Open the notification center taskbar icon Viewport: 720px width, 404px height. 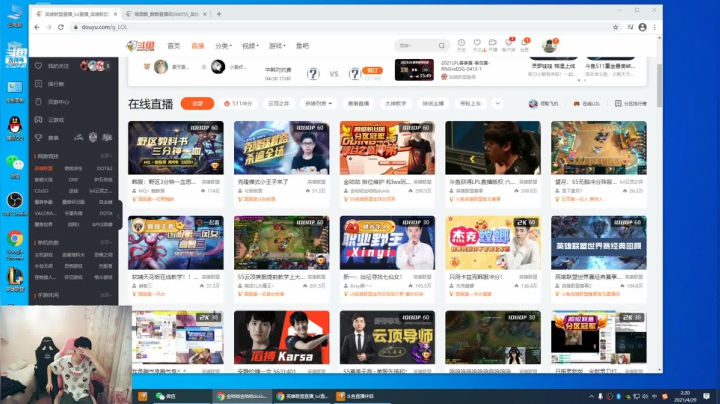pyautogui.click(x=707, y=396)
